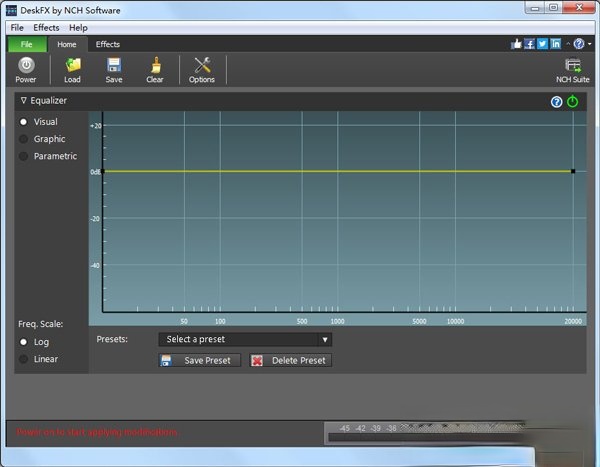The height and width of the screenshot is (467, 600).
Task: Click the output level meter bar
Action: point(425,438)
